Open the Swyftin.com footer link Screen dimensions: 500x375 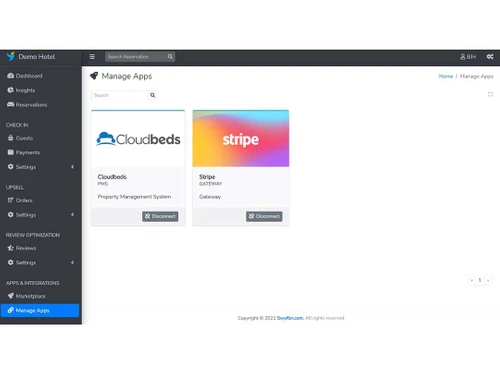pyautogui.click(x=290, y=318)
